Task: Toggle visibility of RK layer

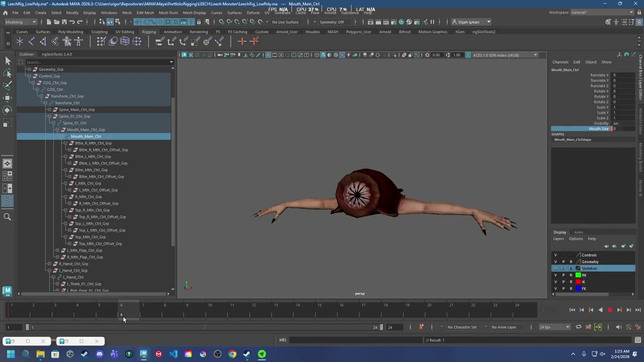Action: pyautogui.click(x=555, y=275)
